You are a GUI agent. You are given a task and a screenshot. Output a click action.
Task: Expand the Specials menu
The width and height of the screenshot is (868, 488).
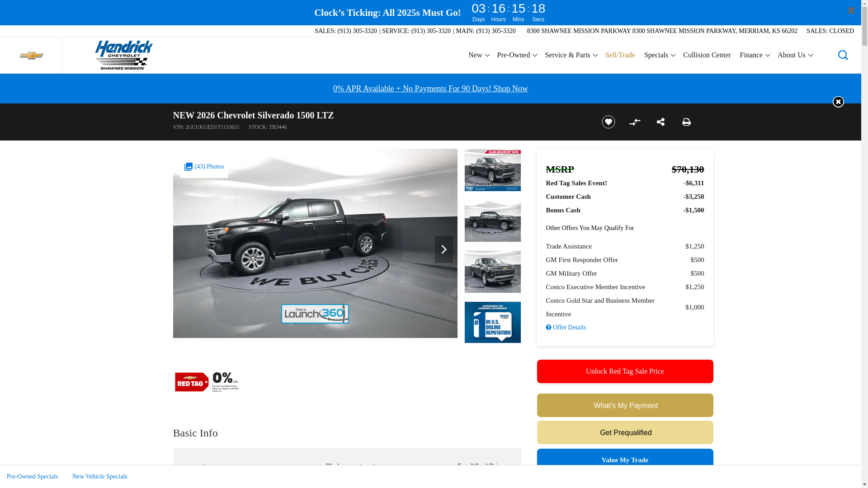(660, 55)
